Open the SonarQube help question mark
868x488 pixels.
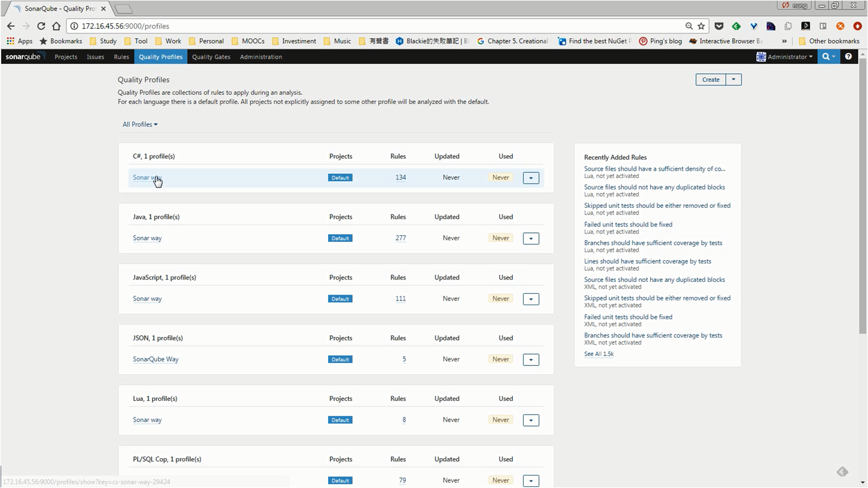pyautogui.click(x=848, y=57)
